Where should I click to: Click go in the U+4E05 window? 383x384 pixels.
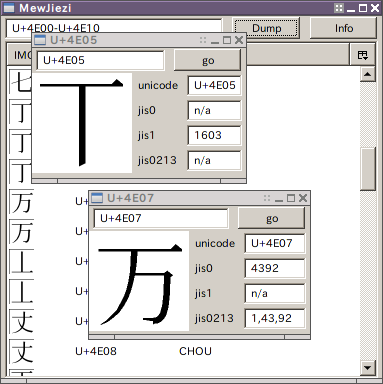click(x=207, y=60)
